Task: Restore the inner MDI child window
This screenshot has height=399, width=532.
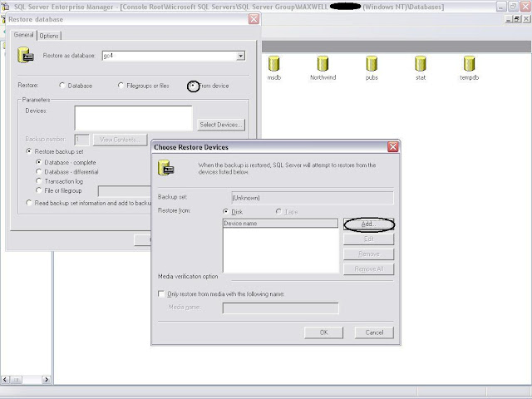Action: click(517, 19)
